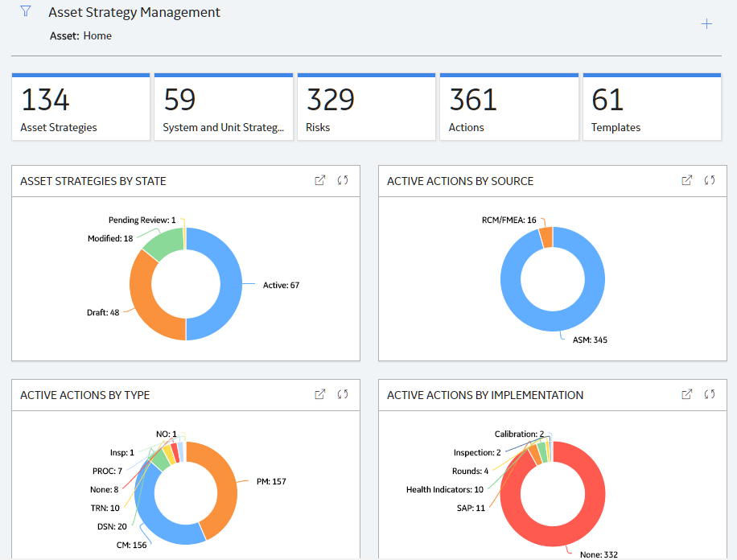Viewport: 737px width, 560px height.
Task: Select the 'Rounds: 4' label
Action: coord(470,471)
